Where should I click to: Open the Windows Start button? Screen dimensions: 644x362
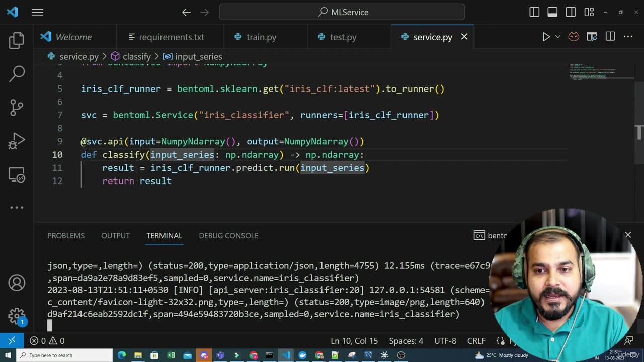(x=8, y=355)
